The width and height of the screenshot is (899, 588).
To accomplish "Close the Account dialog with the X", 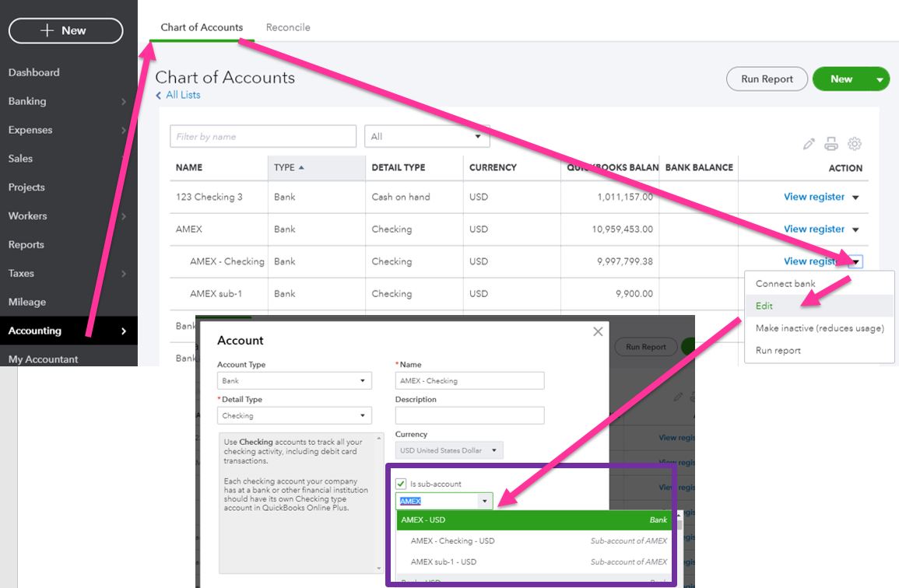I will pos(598,331).
